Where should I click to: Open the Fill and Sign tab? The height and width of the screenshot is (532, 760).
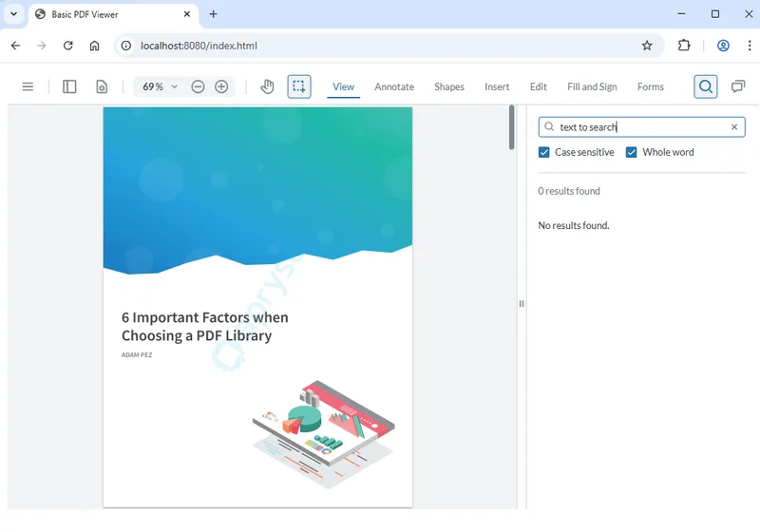tap(592, 86)
